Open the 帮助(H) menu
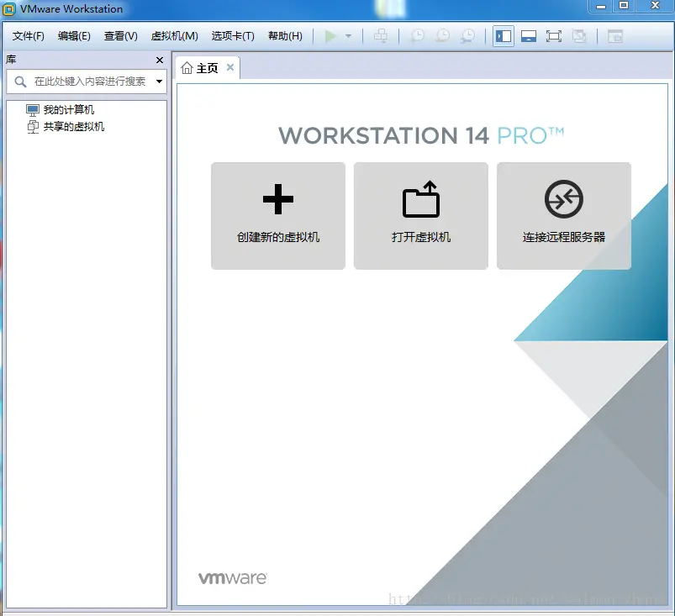This screenshot has width=675, height=616. (285, 36)
